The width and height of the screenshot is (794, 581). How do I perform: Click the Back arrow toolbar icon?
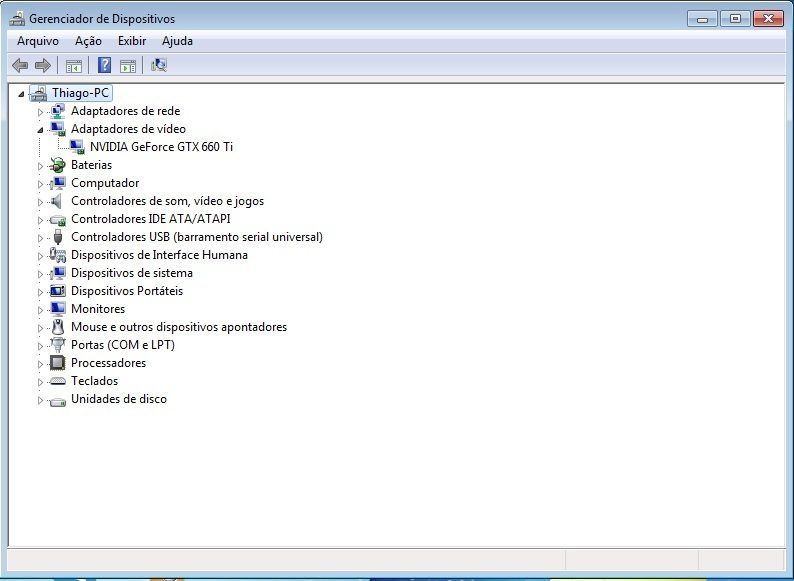point(20,65)
